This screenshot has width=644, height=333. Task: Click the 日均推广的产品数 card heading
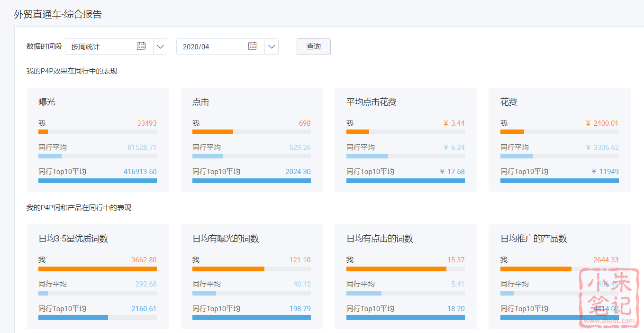point(534,239)
